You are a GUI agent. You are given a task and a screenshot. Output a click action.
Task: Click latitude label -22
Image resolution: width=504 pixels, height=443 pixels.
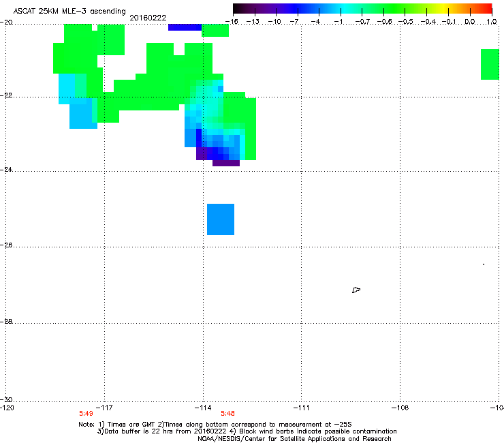coord(6,95)
